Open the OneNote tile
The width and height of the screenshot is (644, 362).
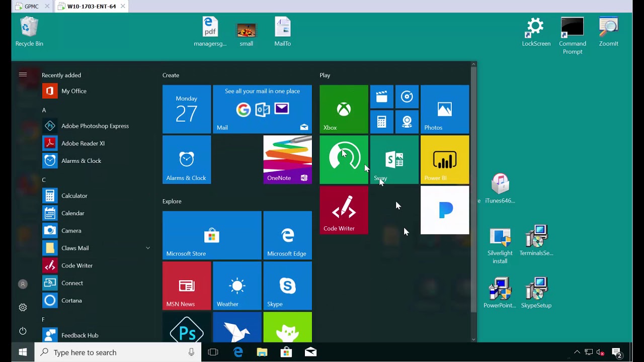tap(287, 159)
